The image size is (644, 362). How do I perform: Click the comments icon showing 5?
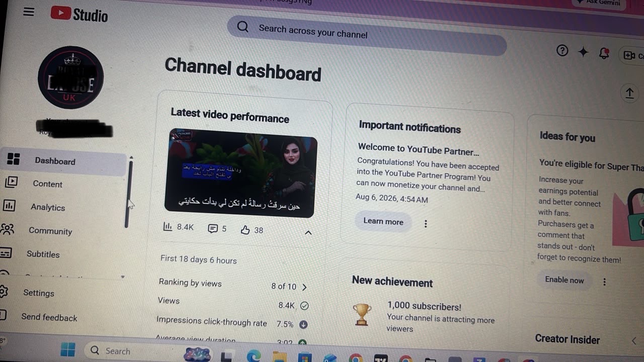point(213,229)
